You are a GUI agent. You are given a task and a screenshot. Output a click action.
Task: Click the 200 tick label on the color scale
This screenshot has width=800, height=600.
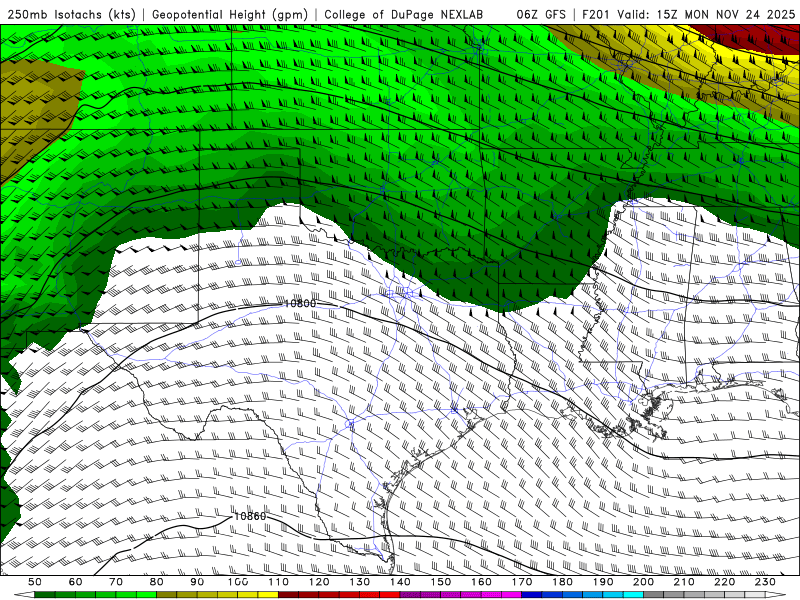(x=644, y=582)
